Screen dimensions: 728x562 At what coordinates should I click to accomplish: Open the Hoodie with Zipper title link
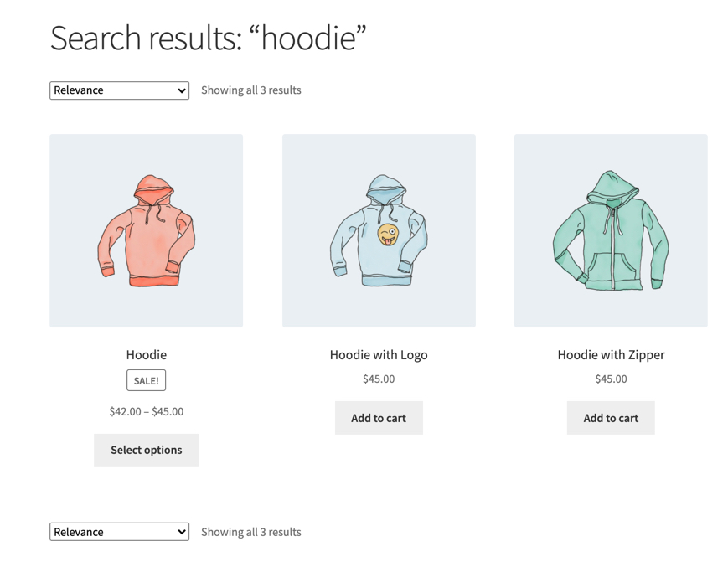[x=611, y=355]
